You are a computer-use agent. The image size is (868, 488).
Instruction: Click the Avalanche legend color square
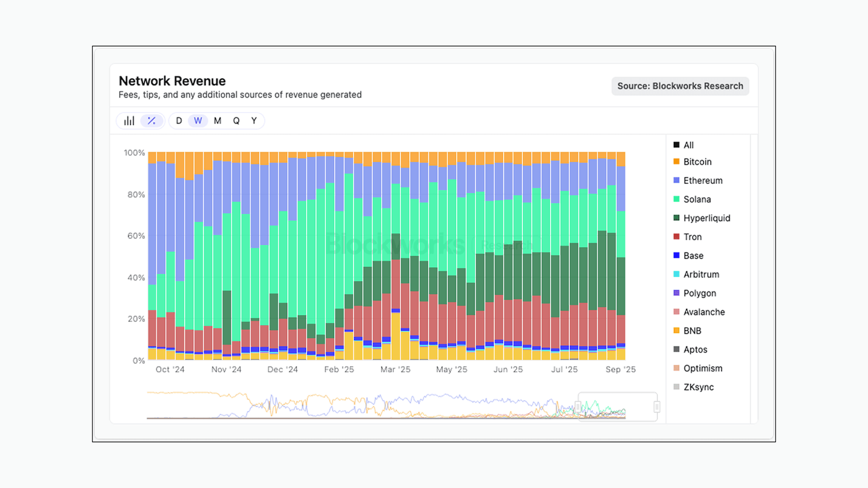[676, 312]
